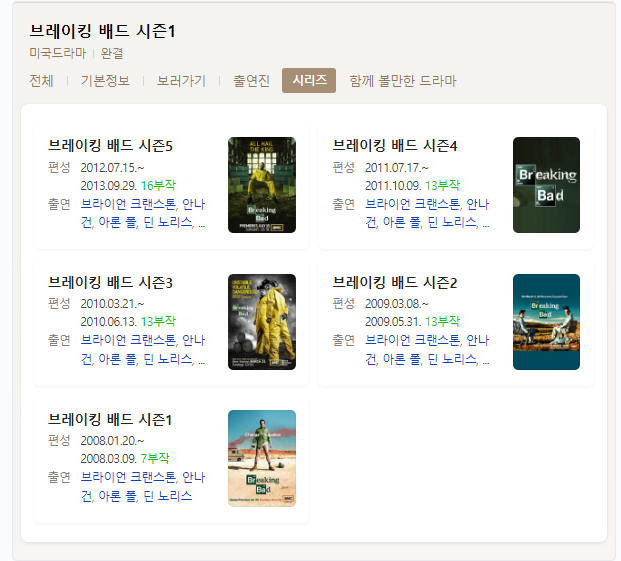This screenshot has width=621, height=561.
Task: Click 아론 폴 in the Season 1 cast
Action: click(x=118, y=496)
